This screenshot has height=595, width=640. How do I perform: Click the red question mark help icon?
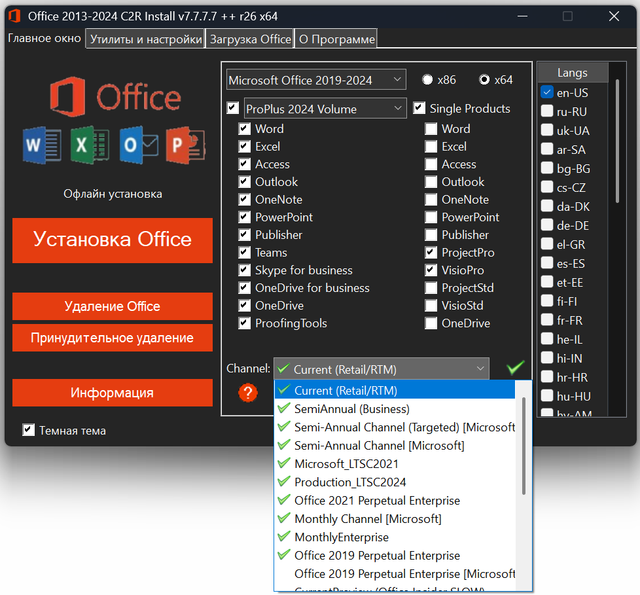248,393
